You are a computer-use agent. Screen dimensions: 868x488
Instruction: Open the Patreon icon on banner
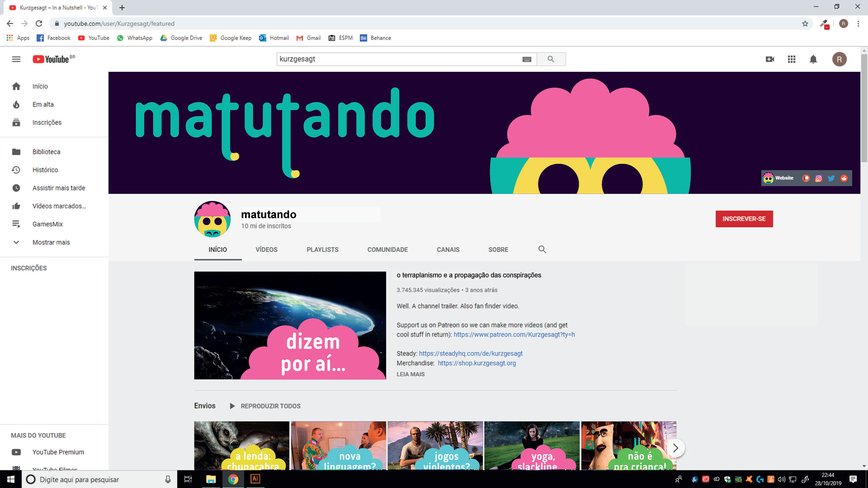pyautogui.click(x=806, y=178)
